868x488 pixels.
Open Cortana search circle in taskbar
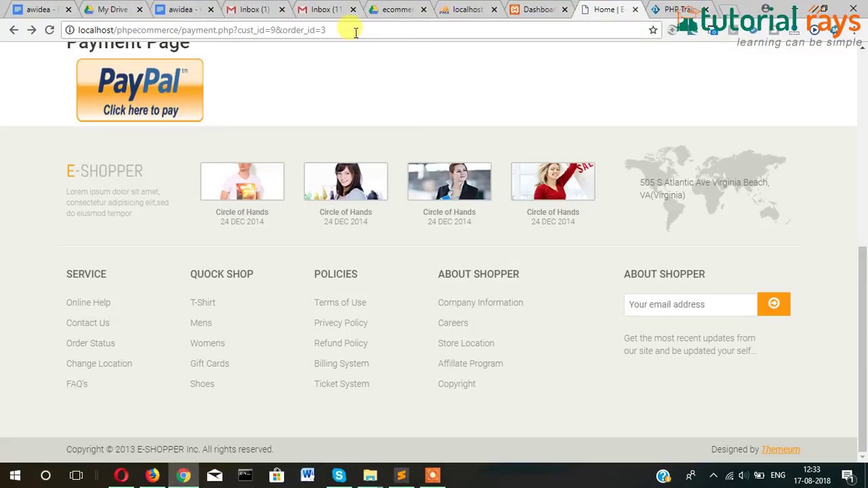pos(45,476)
